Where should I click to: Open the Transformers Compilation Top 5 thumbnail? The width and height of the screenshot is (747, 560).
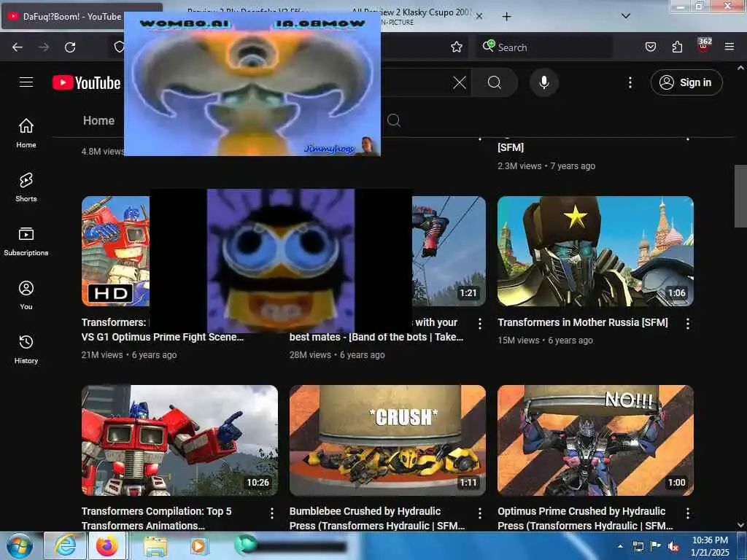[179, 440]
